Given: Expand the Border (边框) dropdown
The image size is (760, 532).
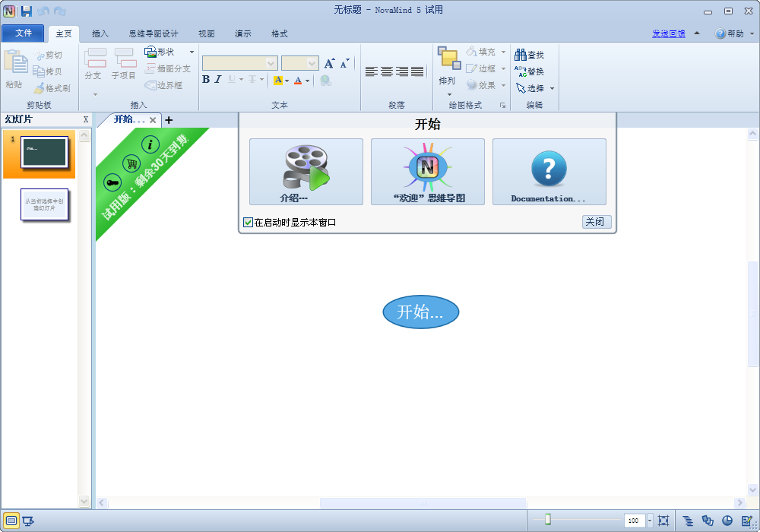Looking at the screenshot, I should (504, 69).
